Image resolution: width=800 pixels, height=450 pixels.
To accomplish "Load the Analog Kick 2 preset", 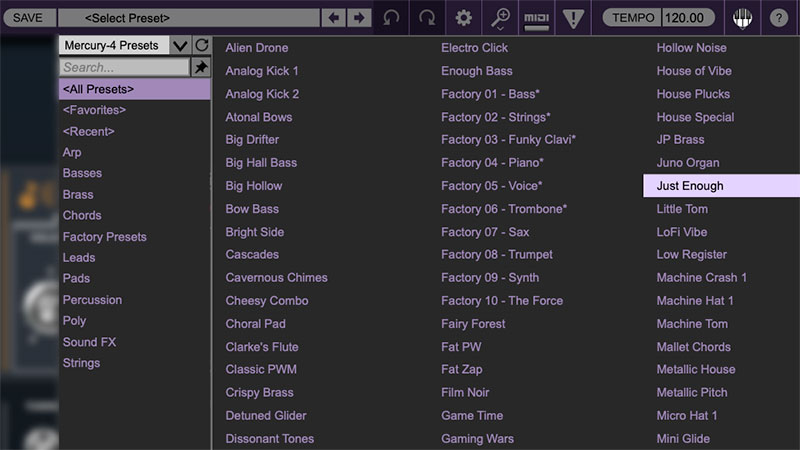I will 262,94.
